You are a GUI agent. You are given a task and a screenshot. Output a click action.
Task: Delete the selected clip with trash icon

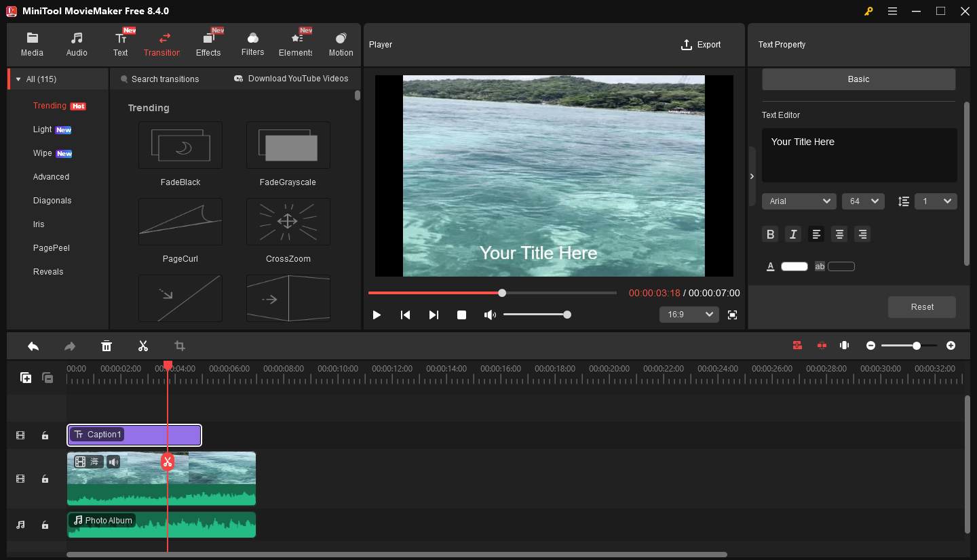[107, 346]
